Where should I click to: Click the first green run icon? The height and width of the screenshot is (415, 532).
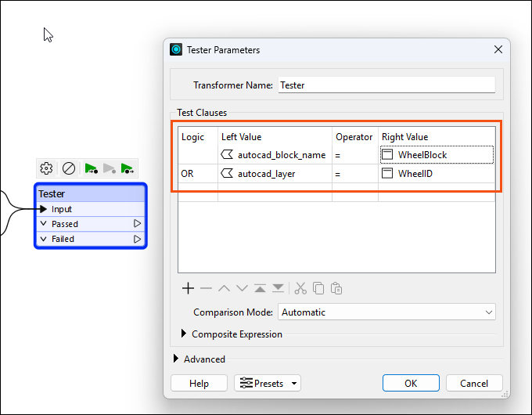tap(92, 168)
